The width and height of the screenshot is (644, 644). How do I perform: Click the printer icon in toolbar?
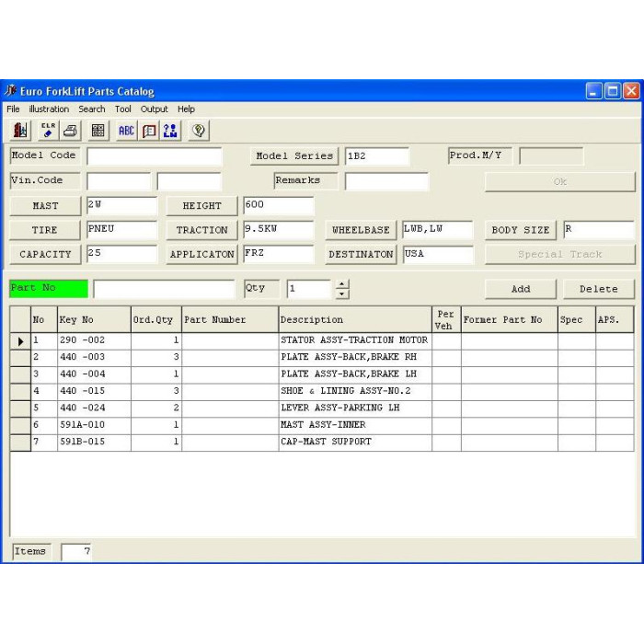point(71,131)
